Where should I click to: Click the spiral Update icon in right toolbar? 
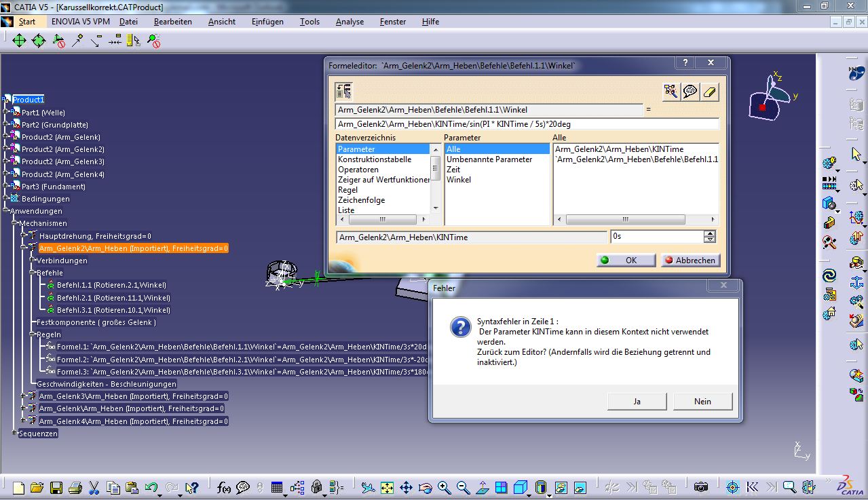pyautogui.click(x=829, y=276)
